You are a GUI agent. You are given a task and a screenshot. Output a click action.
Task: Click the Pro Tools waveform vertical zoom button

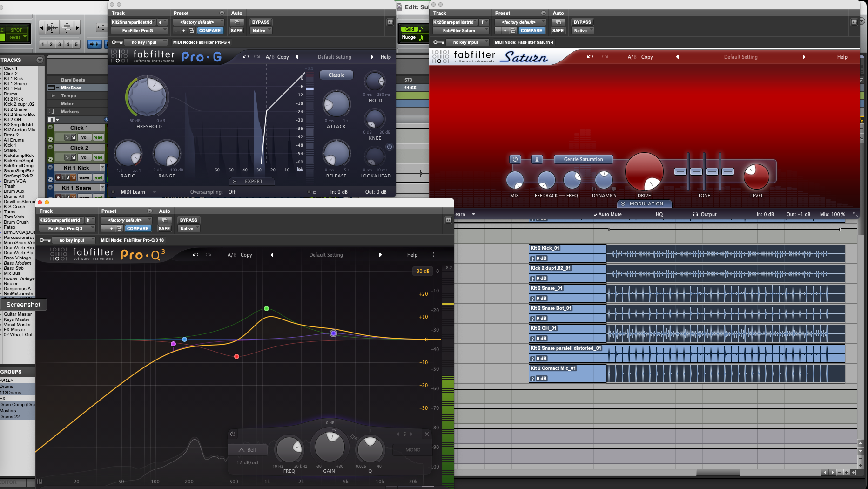point(53,28)
